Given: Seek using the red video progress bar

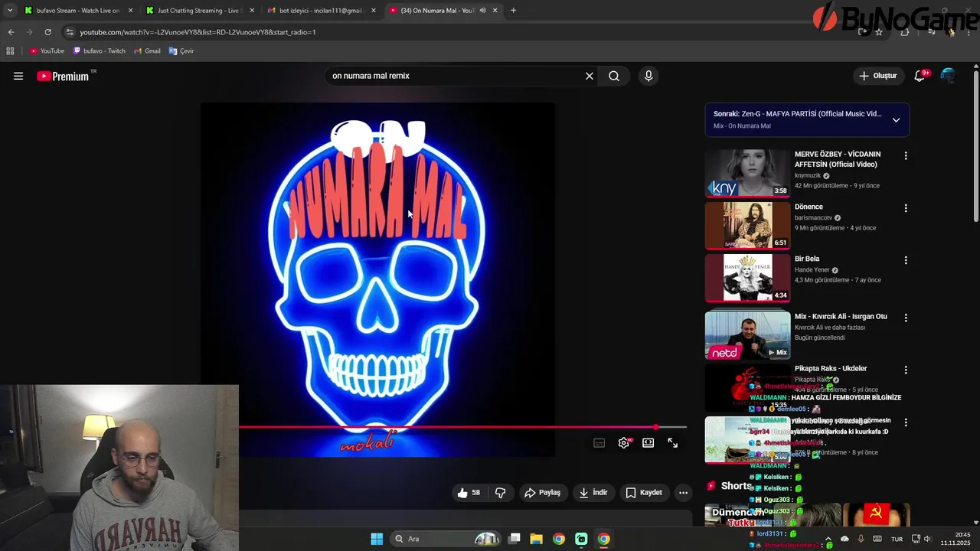Looking at the screenshot, I should [462, 427].
